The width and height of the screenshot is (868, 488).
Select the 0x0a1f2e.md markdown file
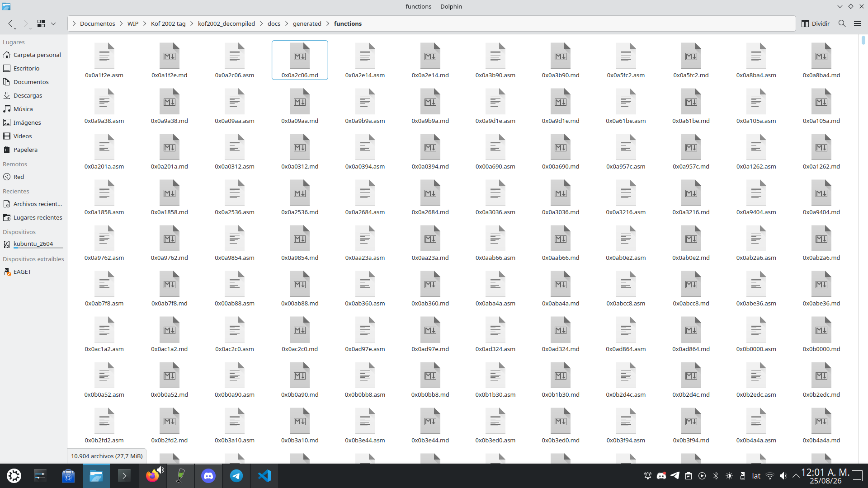coord(170,61)
